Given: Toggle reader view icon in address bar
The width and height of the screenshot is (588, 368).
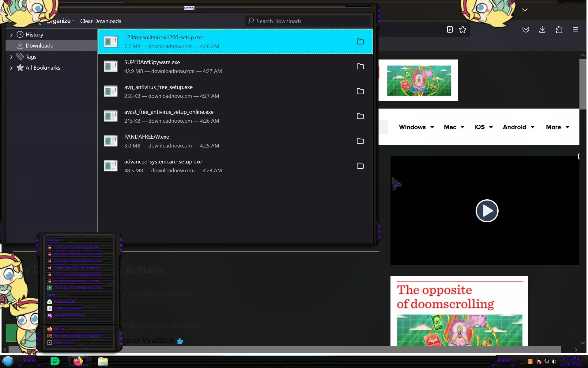Looking at the screenshot, I should point(450,29).
